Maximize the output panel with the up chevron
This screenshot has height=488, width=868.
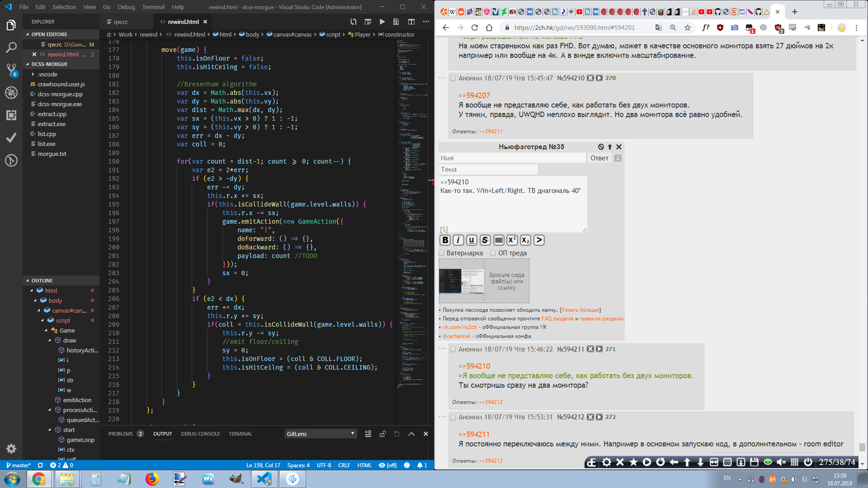click(x=411, y=434)
